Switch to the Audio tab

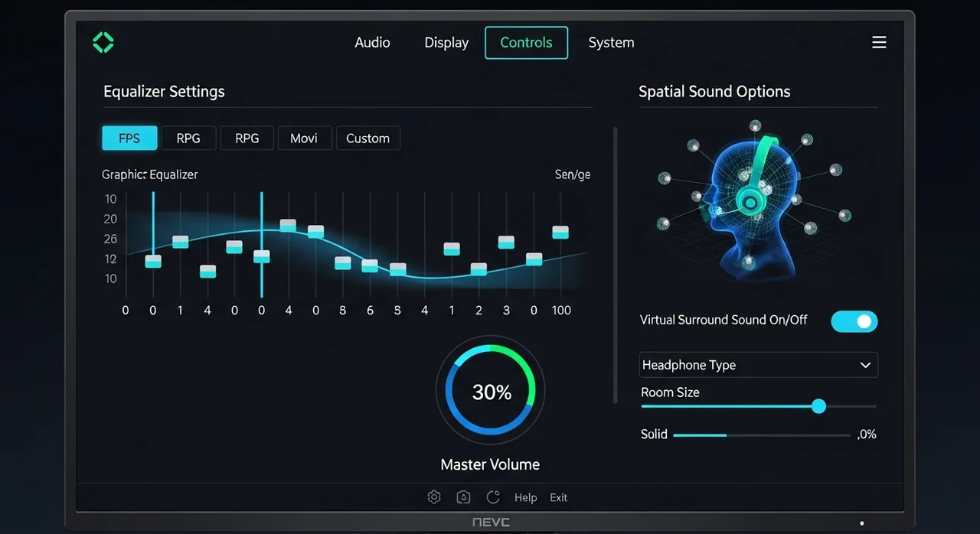click(x=372, y=43)
